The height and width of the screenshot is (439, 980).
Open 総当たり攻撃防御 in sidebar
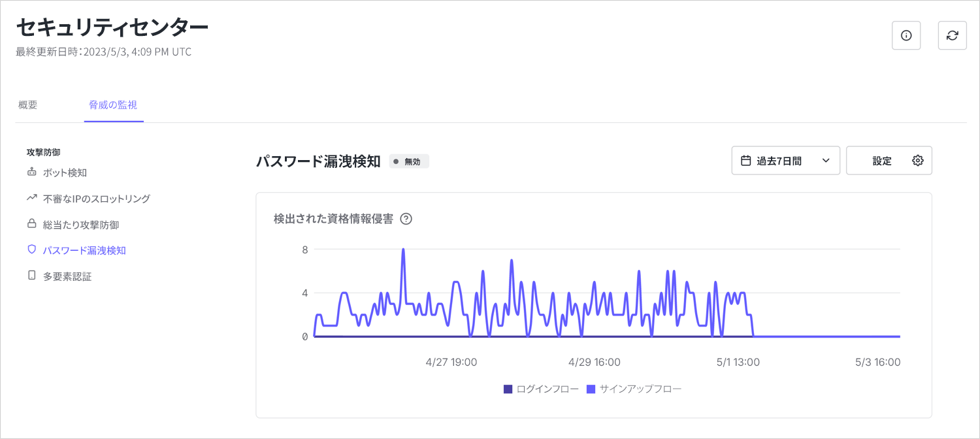point(81,224)
